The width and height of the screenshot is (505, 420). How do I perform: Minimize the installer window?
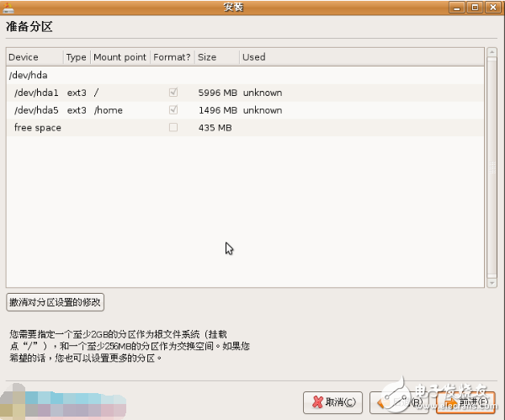click(x=457, y=8)
